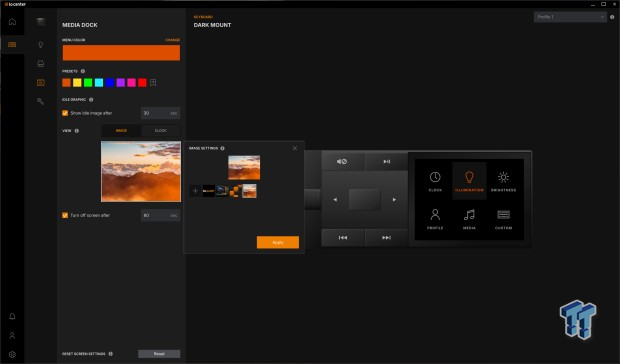
Task: Select the black logo image thumbnail
Action: (208, 191)
